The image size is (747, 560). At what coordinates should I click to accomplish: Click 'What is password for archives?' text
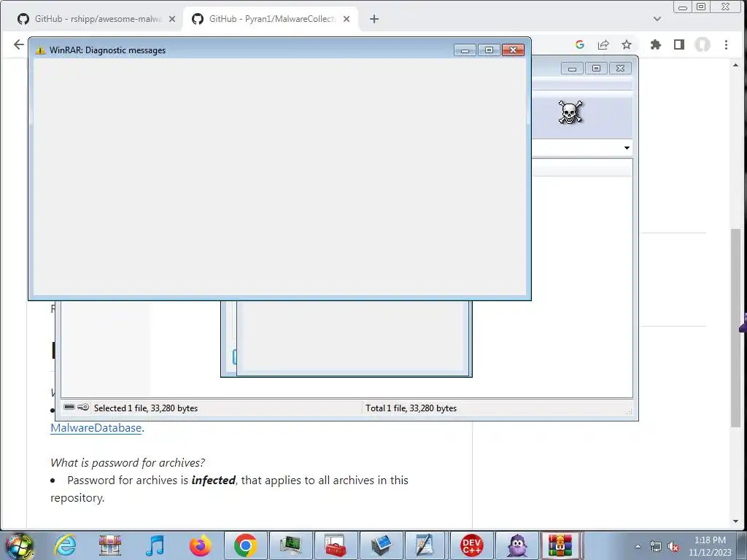(x=128, y=462)
